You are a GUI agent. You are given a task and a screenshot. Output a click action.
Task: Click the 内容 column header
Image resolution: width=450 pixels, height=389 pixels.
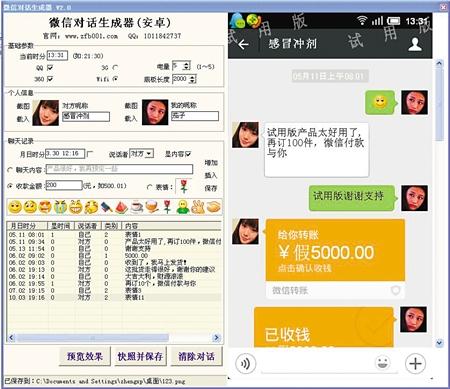click(172, 226)
